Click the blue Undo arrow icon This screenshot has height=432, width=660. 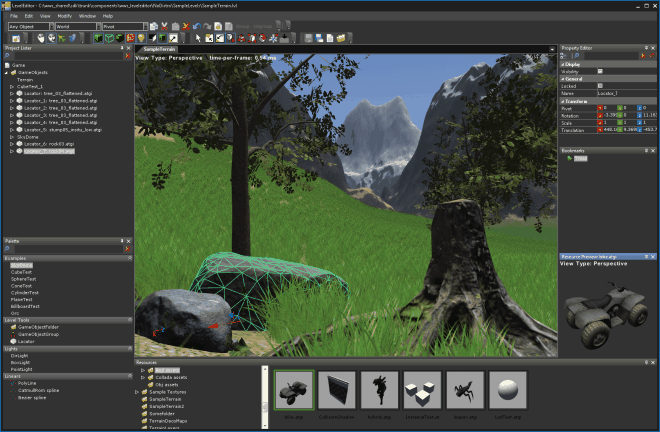[x=197, y=27]
